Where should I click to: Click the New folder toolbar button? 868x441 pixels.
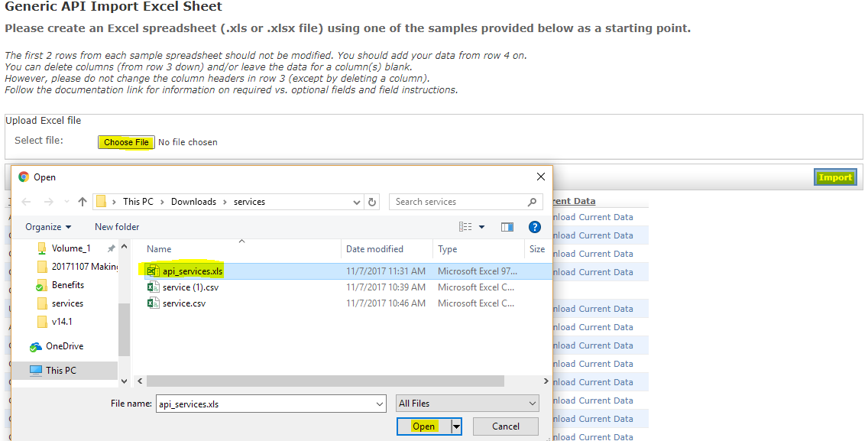[x=117, y=227]
